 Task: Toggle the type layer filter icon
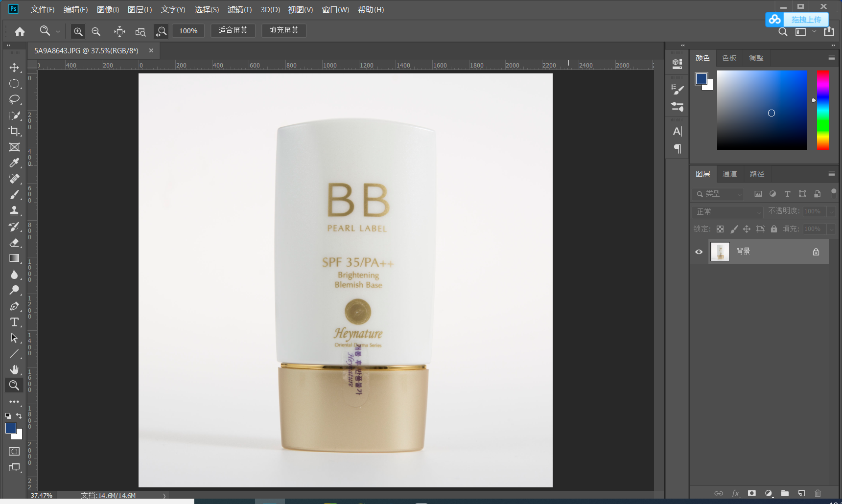[x=787, y=194]
